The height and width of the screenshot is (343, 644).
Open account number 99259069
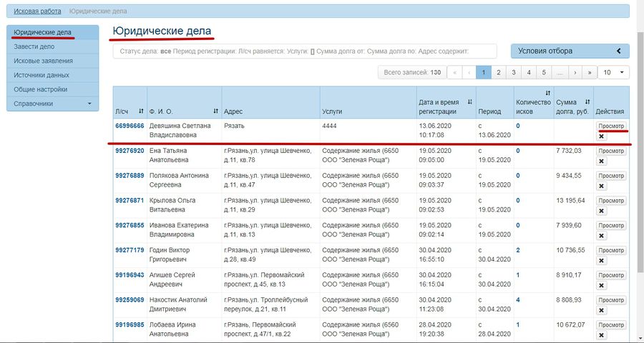[130, 299]
